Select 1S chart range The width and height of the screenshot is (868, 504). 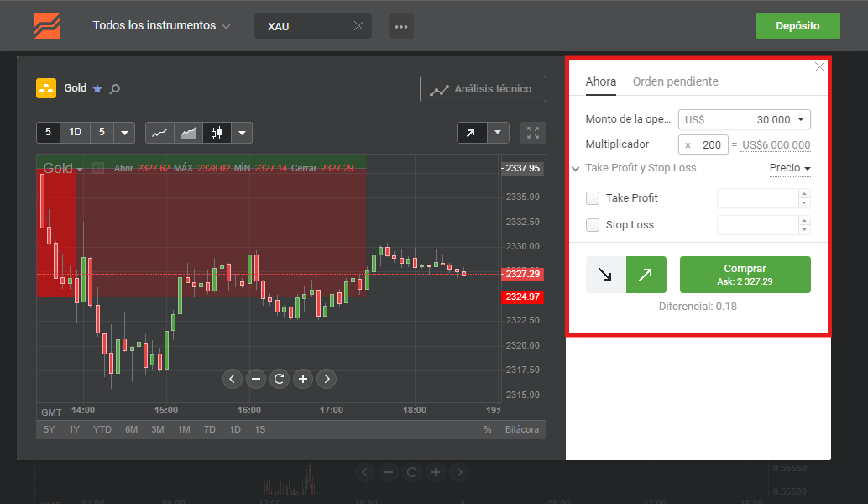click(x=260, y=429)
